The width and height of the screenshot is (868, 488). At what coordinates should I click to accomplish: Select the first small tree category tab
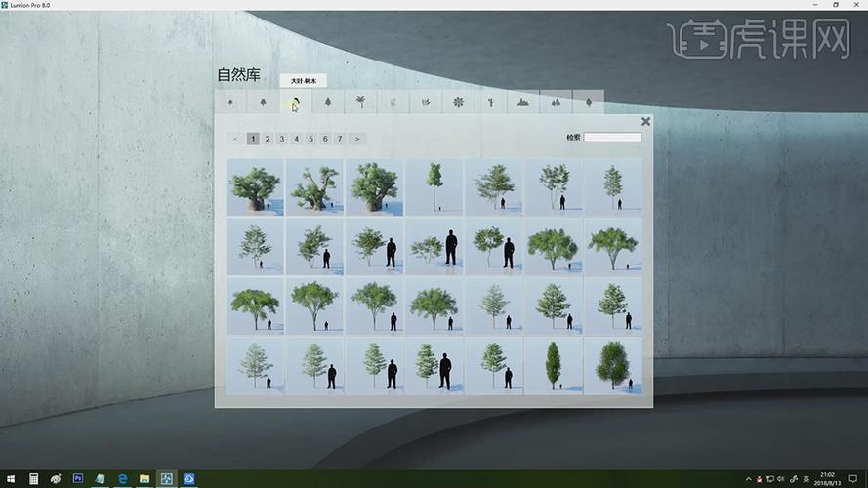coord(230,102)
